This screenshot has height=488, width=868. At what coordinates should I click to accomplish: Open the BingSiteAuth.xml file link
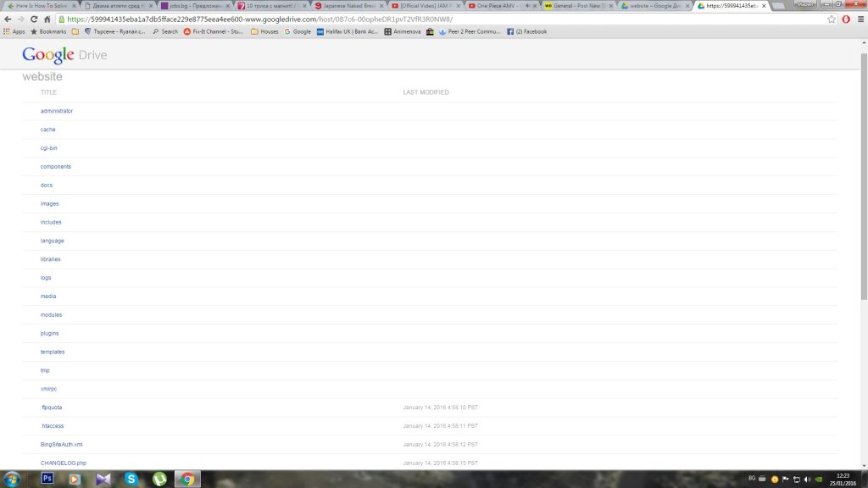pyautogui.click(x=61, y=445)
